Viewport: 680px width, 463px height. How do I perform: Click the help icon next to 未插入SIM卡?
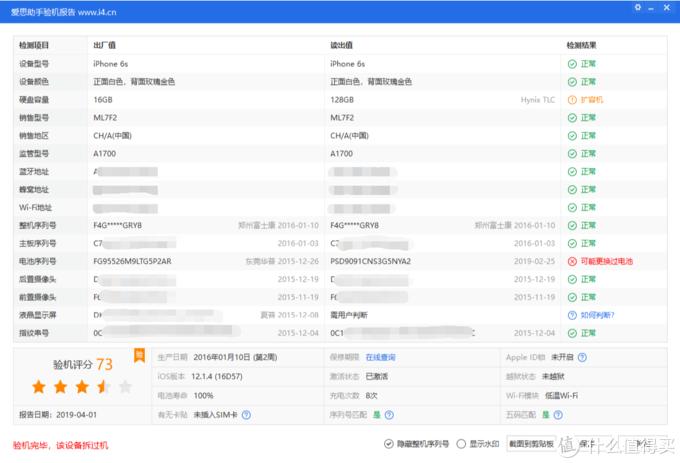(x=246, y=415)
